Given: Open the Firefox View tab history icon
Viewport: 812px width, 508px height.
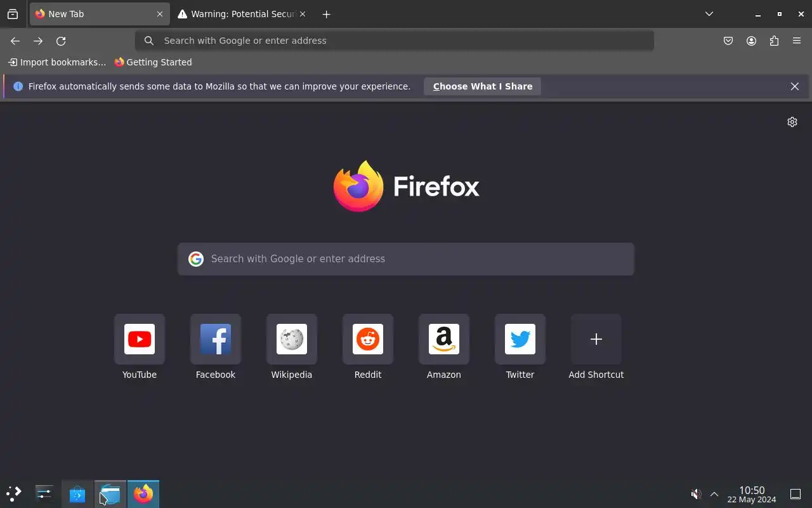Looking at the screenshot, I should pyautogui.click(x=13, y=14).
